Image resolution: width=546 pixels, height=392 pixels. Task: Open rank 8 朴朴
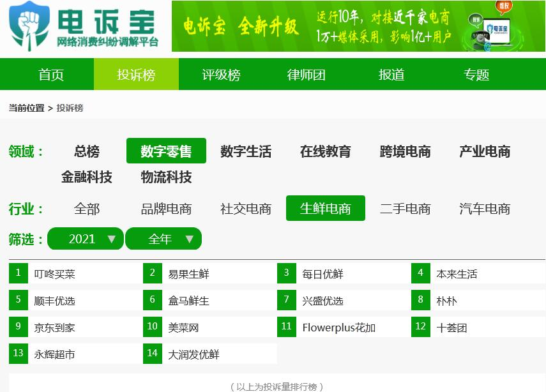click(x=478, y=300)
